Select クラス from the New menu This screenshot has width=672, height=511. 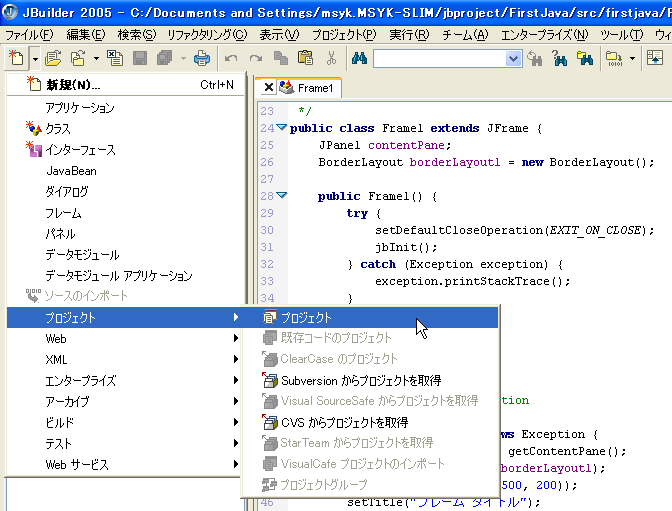coord(58,129)
